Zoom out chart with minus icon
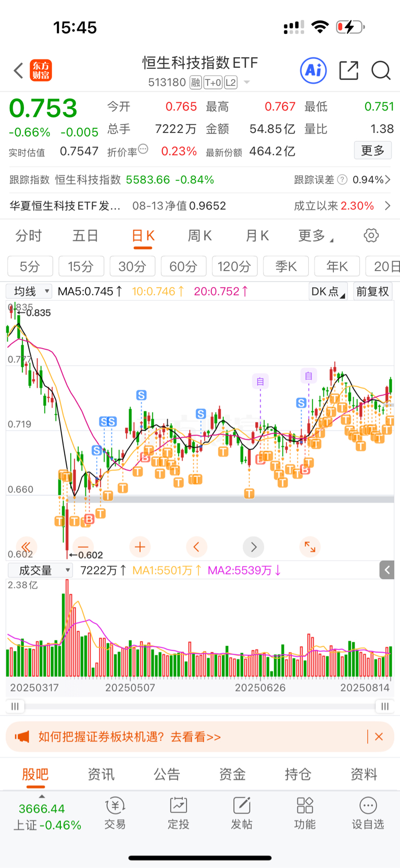Image resolution: width=400 pixels, height=868 pixels. [83, 547]
